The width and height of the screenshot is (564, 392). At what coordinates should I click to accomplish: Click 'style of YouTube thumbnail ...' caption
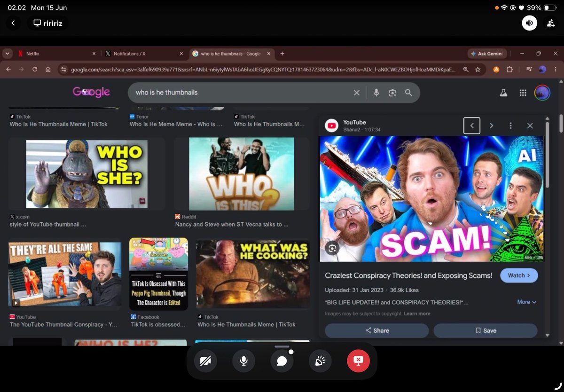pyautogui.click(x=48, y=224)
